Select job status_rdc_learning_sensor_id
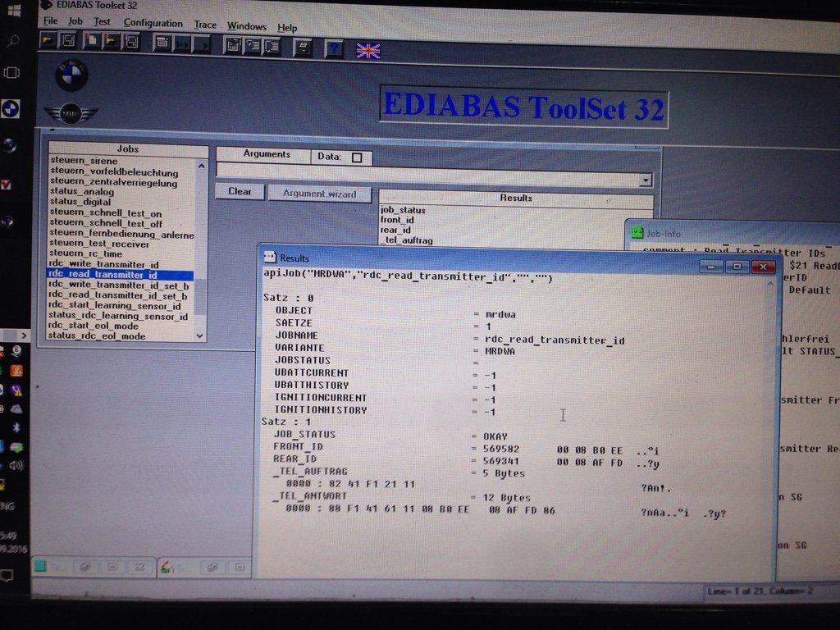Viewport: 840px width, 630px height. [x=118, y=316]
